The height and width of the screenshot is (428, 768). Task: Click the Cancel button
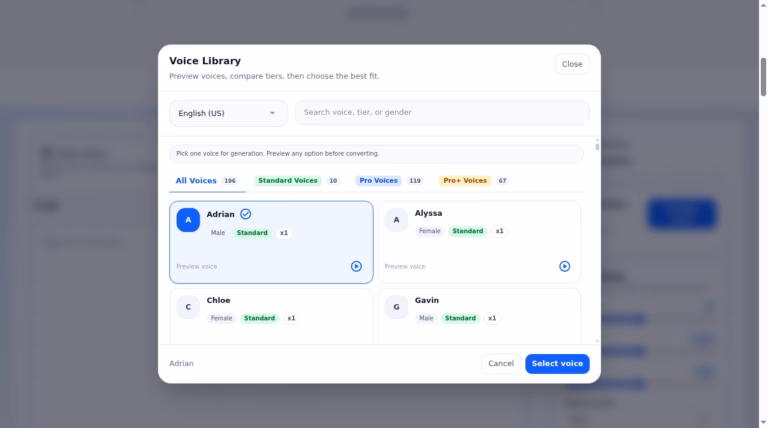click(x=501, y=363)
